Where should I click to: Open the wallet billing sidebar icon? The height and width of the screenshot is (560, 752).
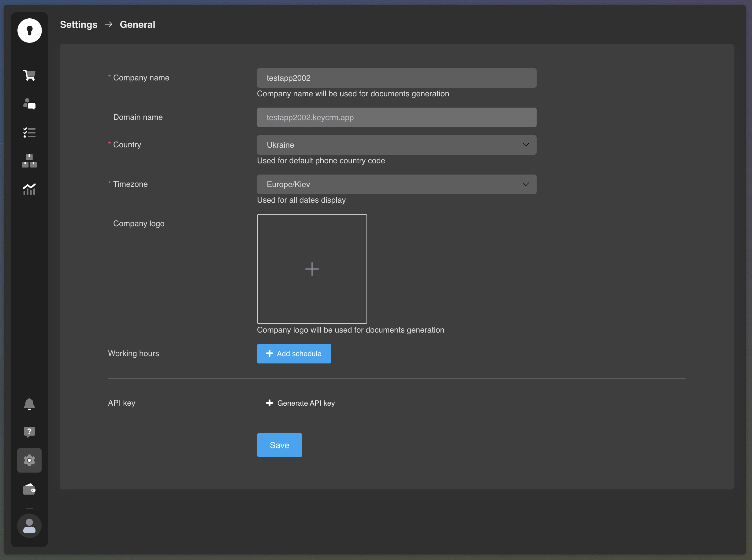tap(29, 489)
